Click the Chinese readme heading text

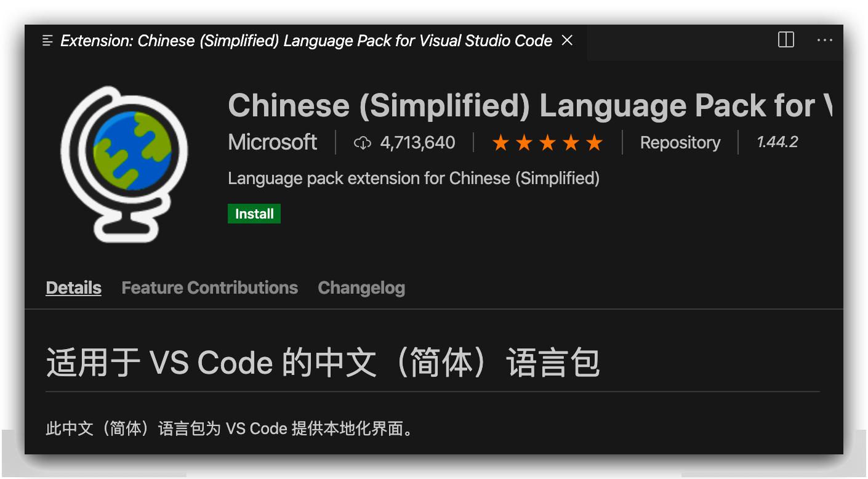(323, 362)
